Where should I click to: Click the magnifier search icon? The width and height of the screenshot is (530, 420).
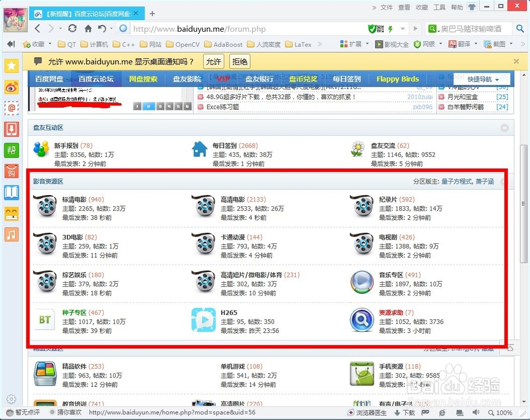click(520, 29)
